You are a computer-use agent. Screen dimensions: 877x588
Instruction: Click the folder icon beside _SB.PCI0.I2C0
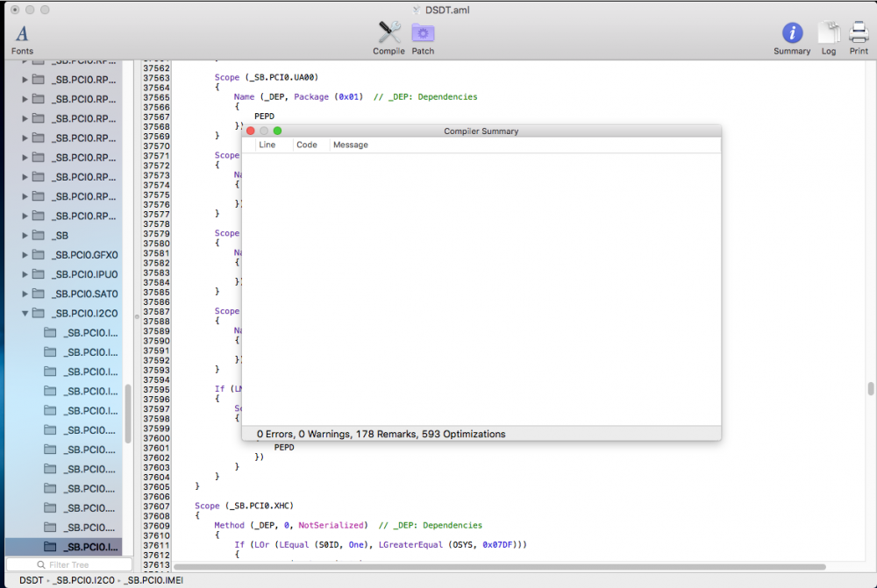(x=39, y=313)
